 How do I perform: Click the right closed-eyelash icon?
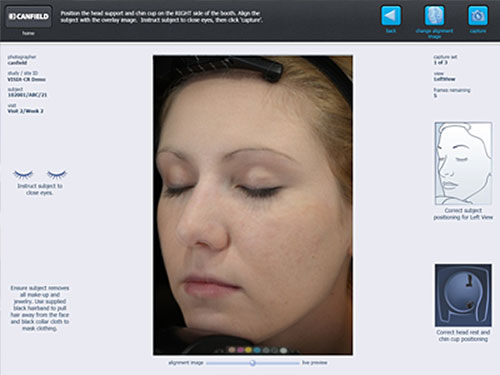coord(57,174)
